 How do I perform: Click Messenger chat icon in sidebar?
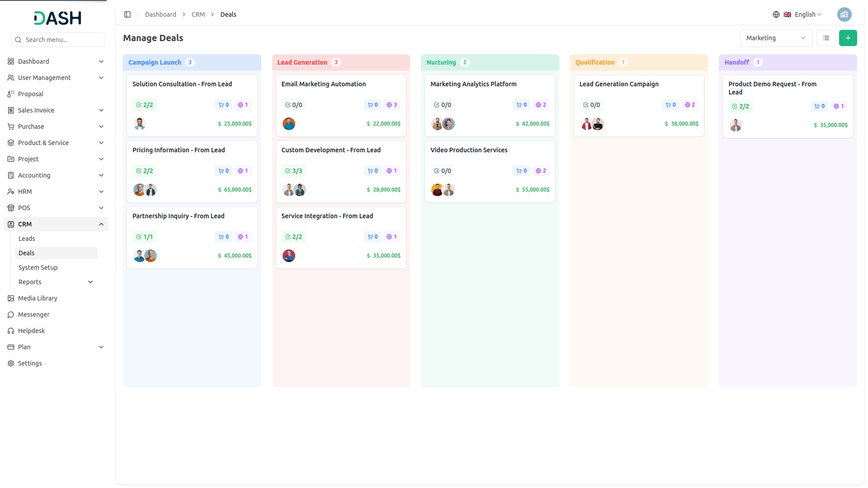click(x=11, y=314)
